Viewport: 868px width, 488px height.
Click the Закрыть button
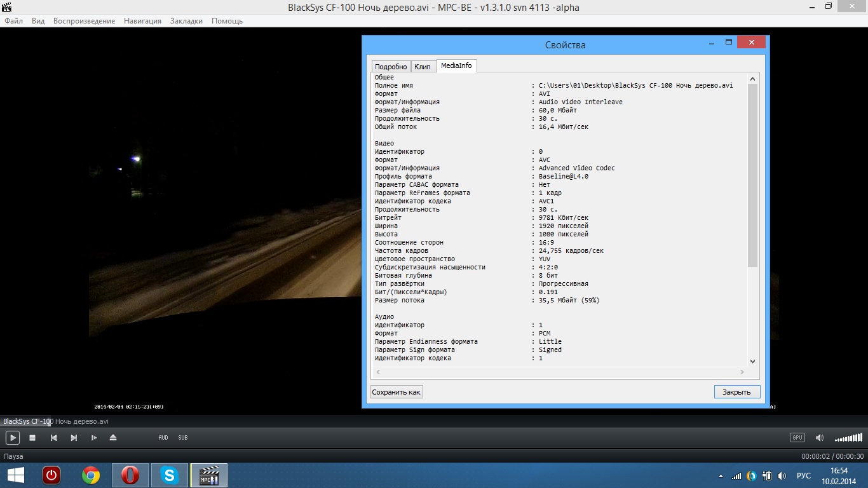pyautogui.click(x=736, y=392)
